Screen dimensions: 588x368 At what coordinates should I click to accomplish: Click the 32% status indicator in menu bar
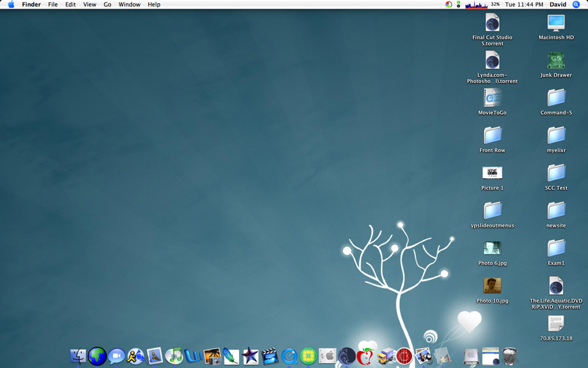pyautogui.click(x=495, y=5)
